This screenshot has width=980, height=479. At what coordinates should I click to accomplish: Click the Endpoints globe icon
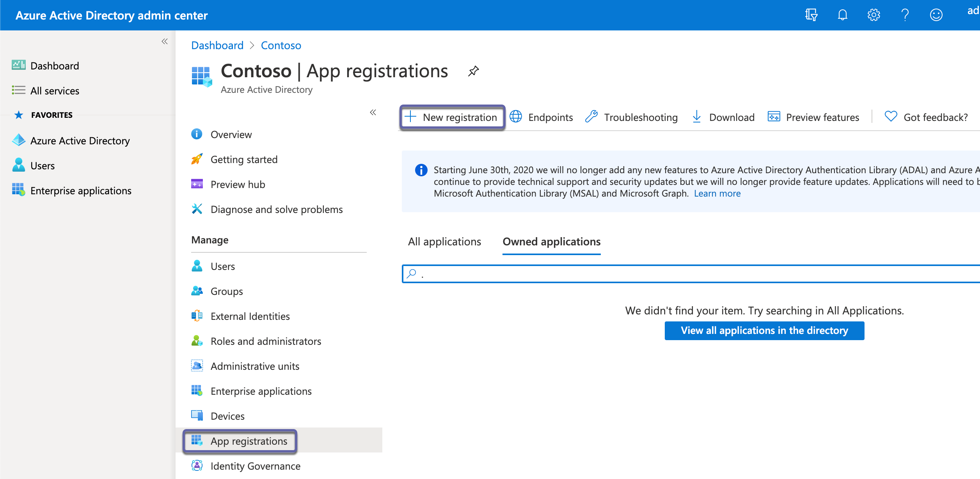pyautogui.click(x=516, y=117)
